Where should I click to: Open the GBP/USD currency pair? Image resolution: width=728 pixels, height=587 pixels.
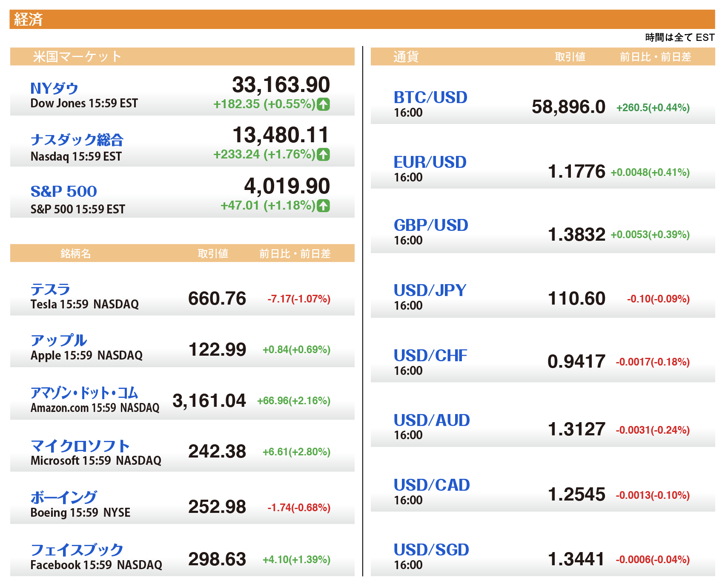point(431,225)
